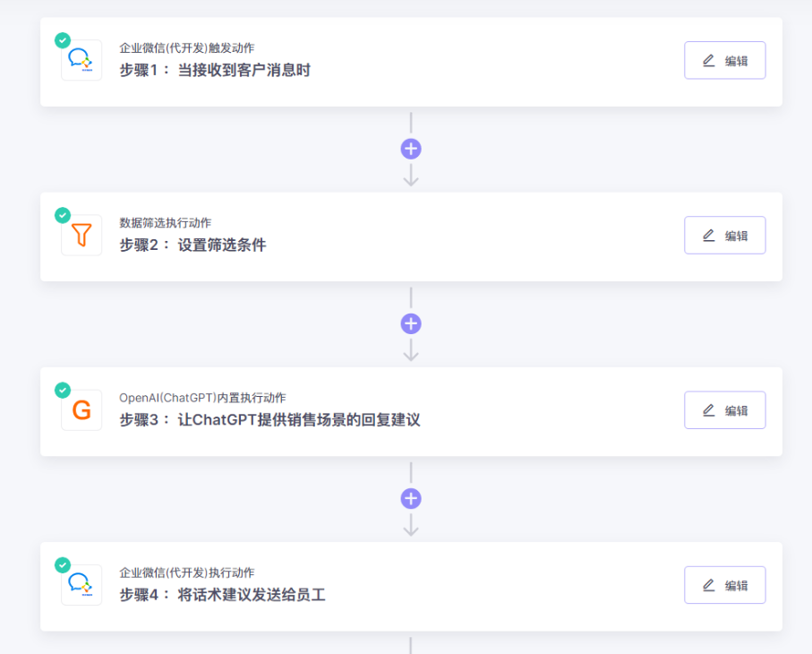Click the WeCom icon in step 1
The image size is (812, 654).
coord(81,61)
